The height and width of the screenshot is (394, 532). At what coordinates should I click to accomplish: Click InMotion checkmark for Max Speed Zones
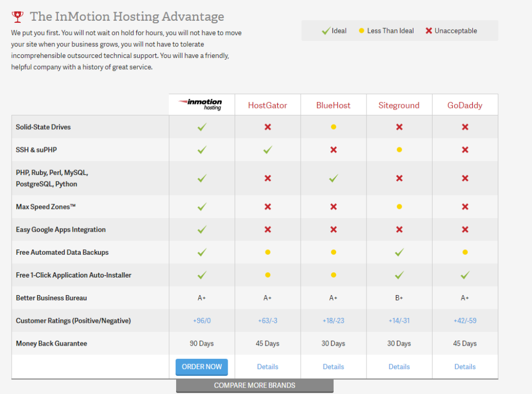tap(202, 206)
